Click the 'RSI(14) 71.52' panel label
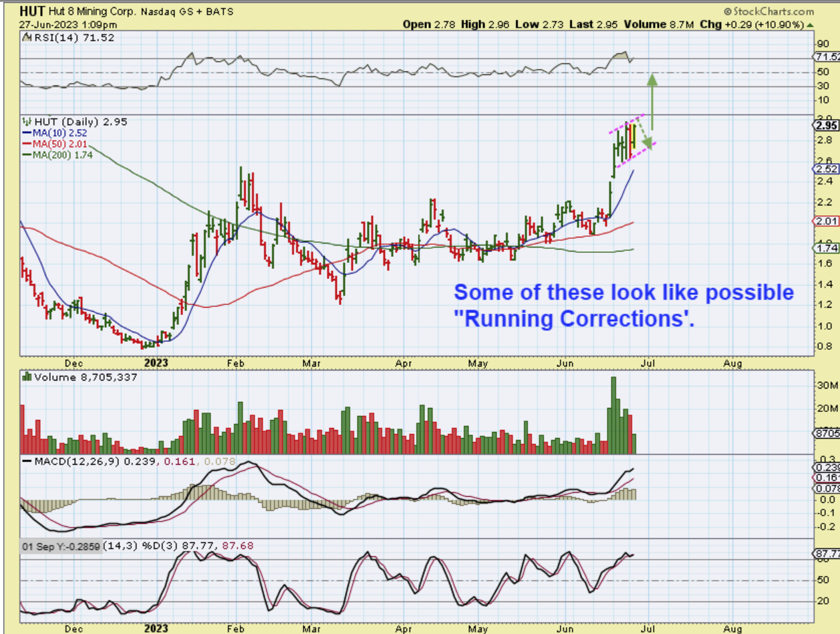Viewport: 840px width, 634px height. [75, 37]
